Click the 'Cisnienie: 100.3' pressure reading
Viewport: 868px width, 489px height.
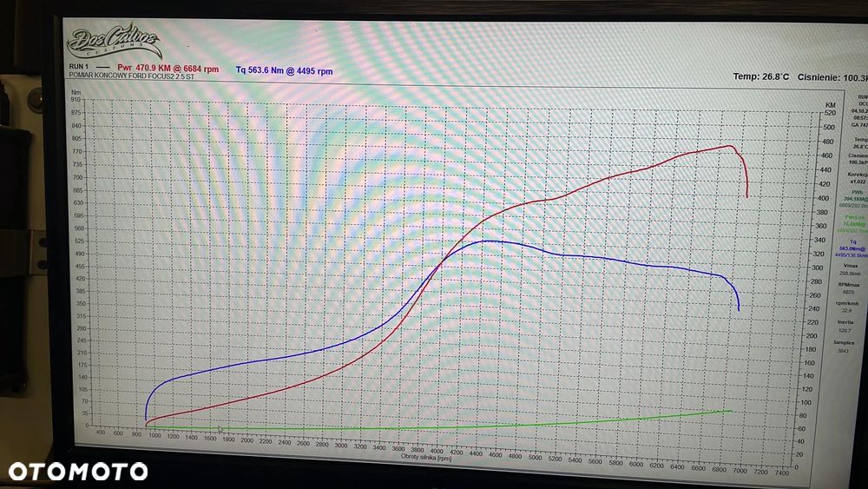832,77
